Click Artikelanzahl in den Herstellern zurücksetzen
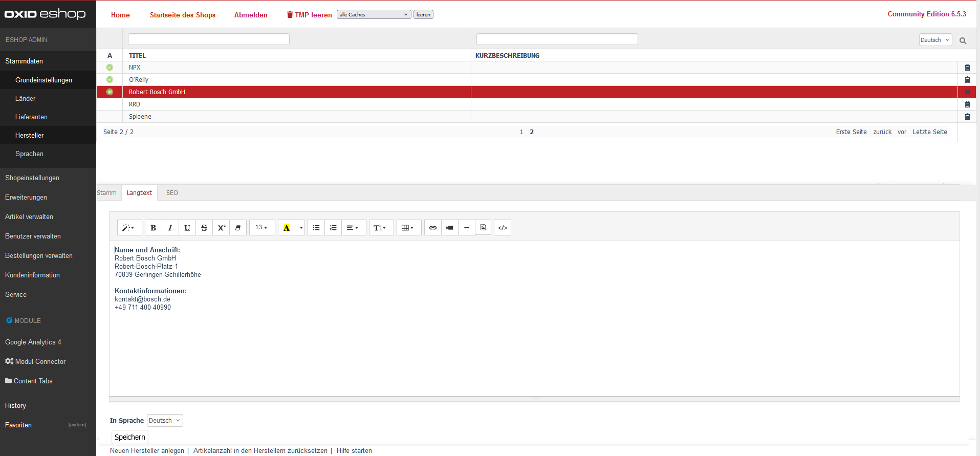This screenshot has width=980, height=456. [x=260, y=451]
